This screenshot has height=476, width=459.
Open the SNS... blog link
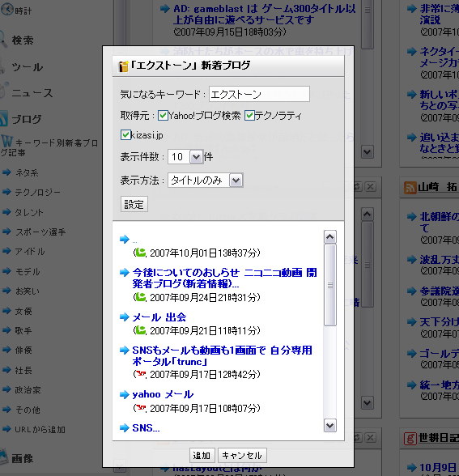point(146,427)
